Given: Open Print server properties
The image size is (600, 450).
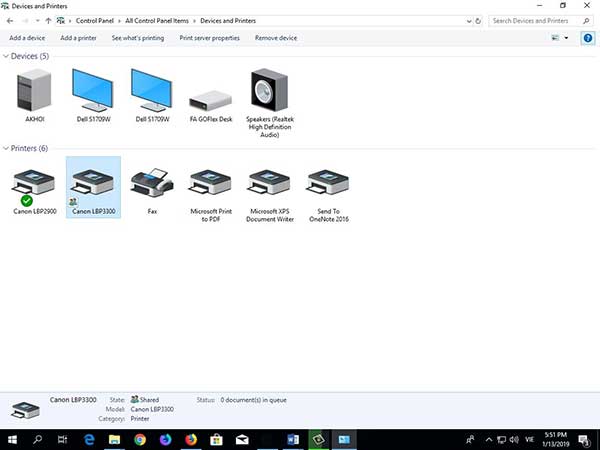Looking at the screenshot, I should 210,38.
